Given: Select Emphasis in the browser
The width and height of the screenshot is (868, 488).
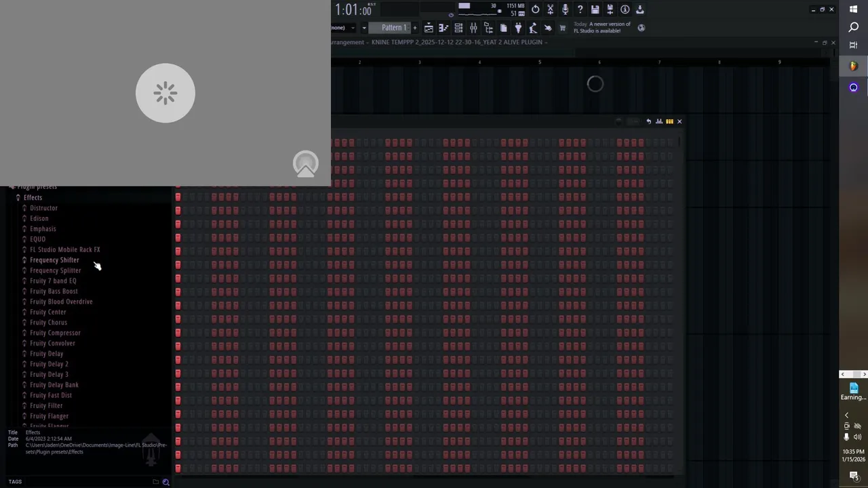Looking at the screenshot, I should point(43,229).
